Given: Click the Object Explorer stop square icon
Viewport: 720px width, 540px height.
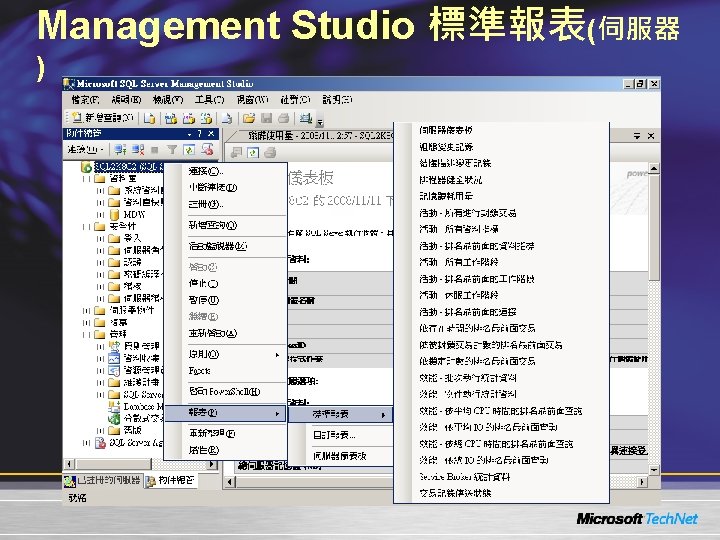Looking at the screenshot, I should (x=155, y=150).
